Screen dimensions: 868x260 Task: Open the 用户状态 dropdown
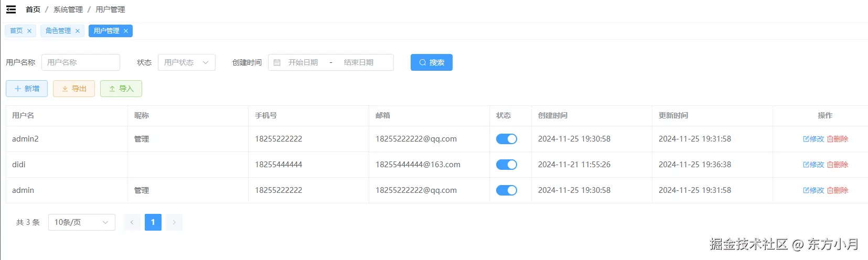tap(187, 62)
